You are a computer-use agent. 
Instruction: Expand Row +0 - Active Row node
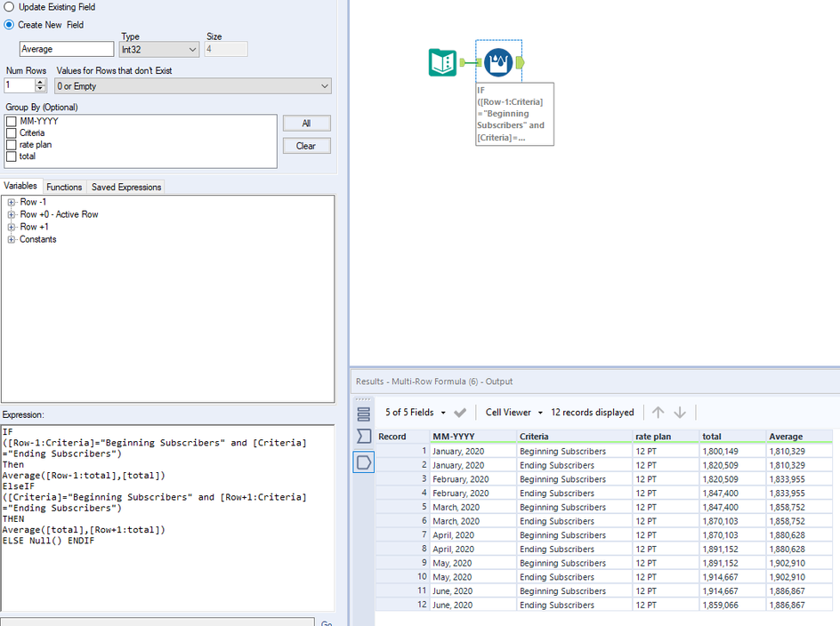point(12,214)
